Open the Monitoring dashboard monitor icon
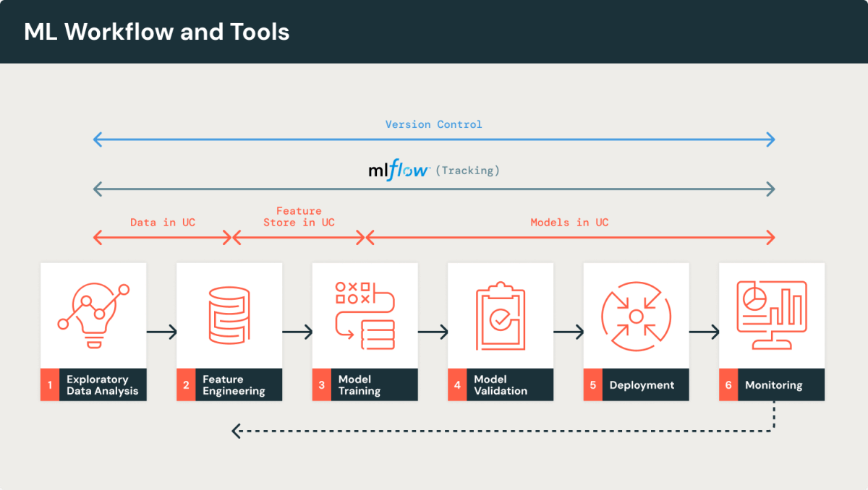The height and width of the screenshot is (490, 868). coord(771,313)
